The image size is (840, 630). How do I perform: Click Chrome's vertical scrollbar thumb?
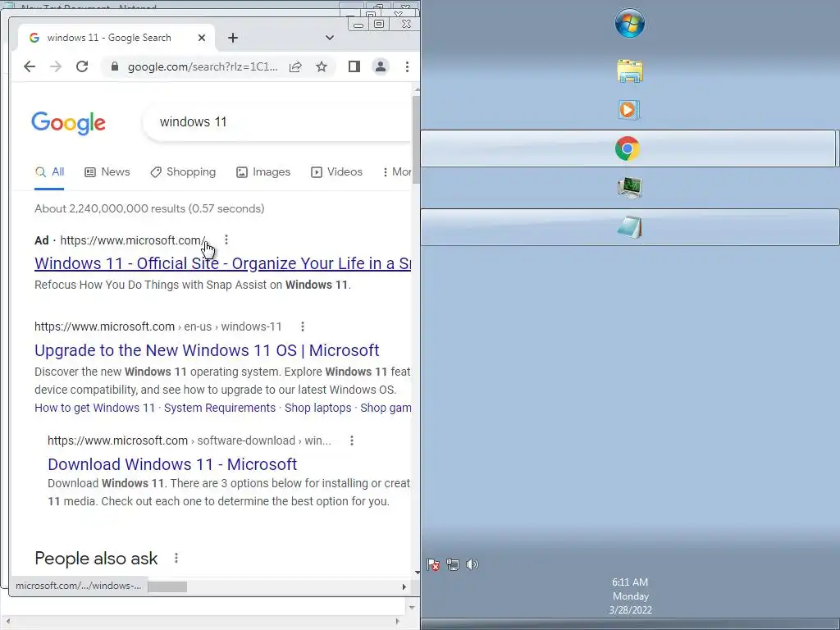pos(416,140)
